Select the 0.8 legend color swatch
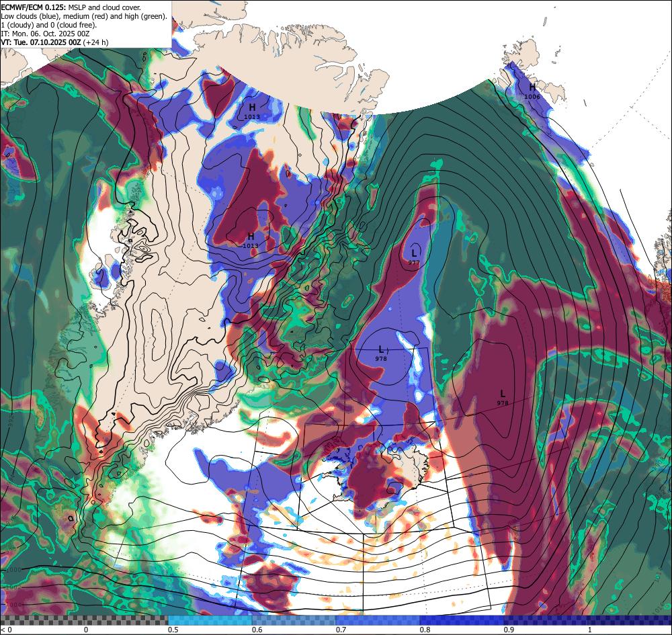 click(x=462, y=620)
